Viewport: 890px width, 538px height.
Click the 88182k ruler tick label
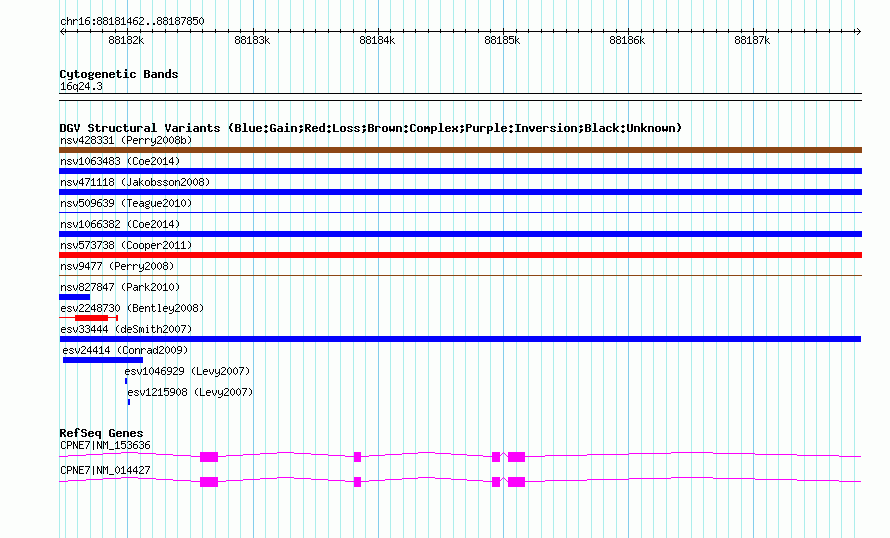[126, 40]
